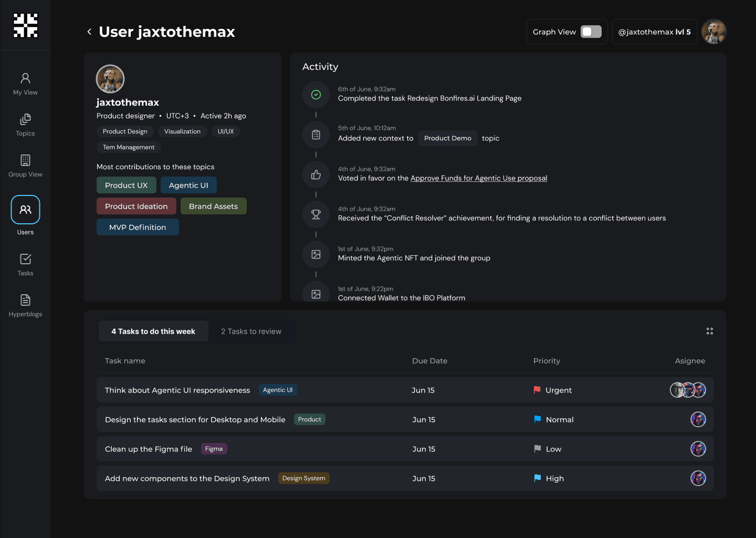
Task: Click the Visualization skill tag
Action: 182,131
